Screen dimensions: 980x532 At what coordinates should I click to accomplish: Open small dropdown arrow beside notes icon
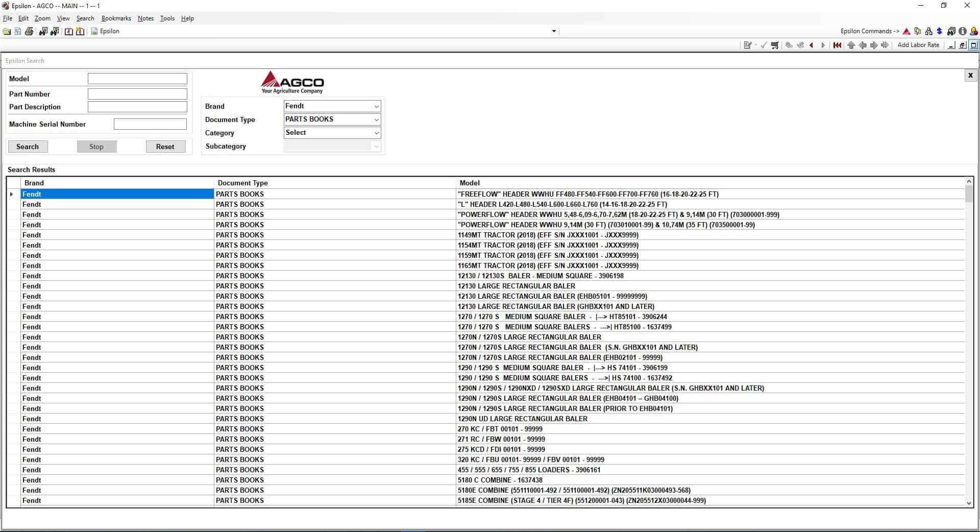point(755,45)
